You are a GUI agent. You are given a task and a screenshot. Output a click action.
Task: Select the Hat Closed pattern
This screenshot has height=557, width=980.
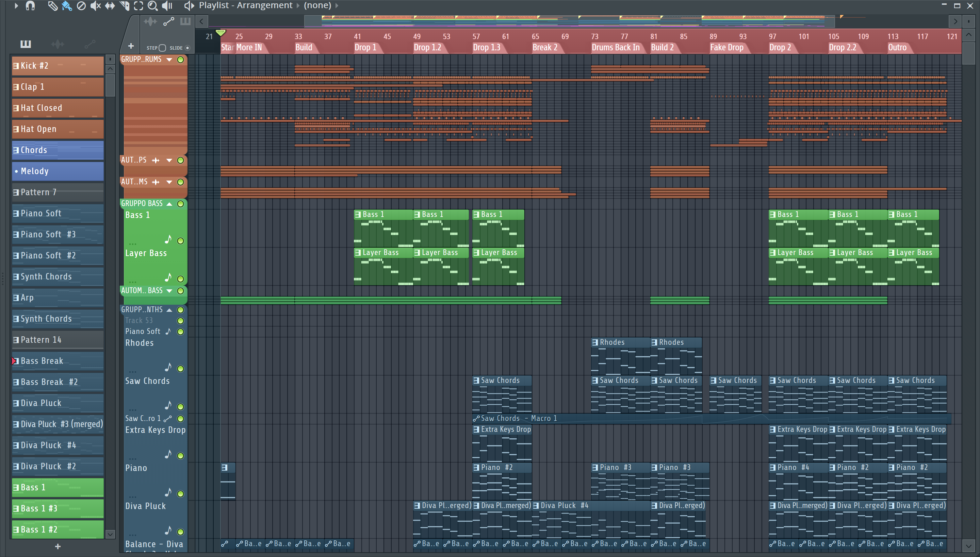(x=58, y=108)
